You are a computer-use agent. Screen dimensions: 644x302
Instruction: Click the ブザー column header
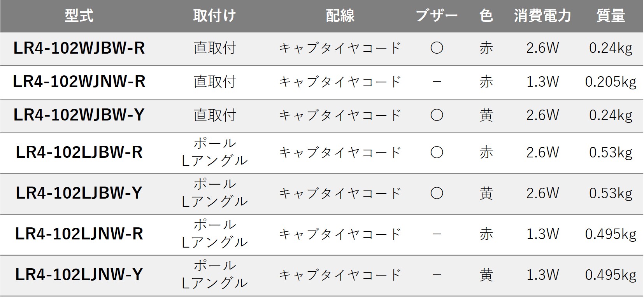tap(437, 16)
